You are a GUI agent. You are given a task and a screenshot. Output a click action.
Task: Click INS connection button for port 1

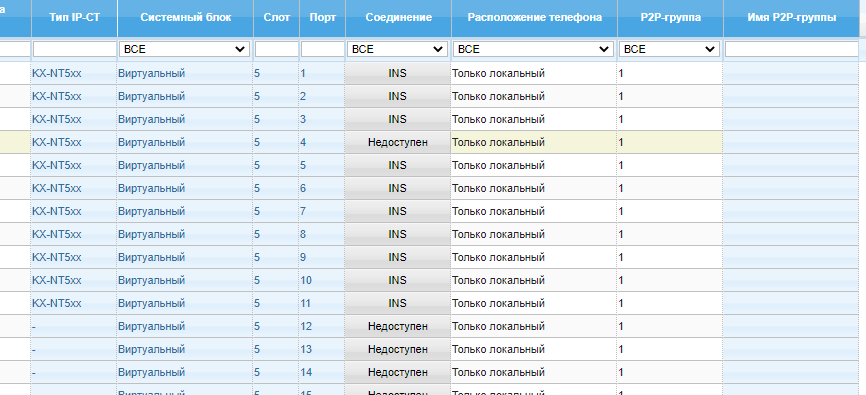(398, 73)
